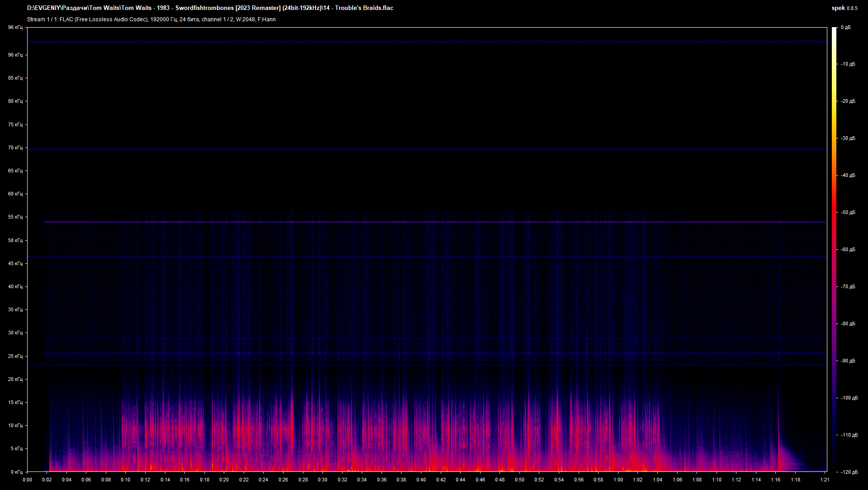
Task: Click the -100 дБ level scale label
Action: point(849,398)
